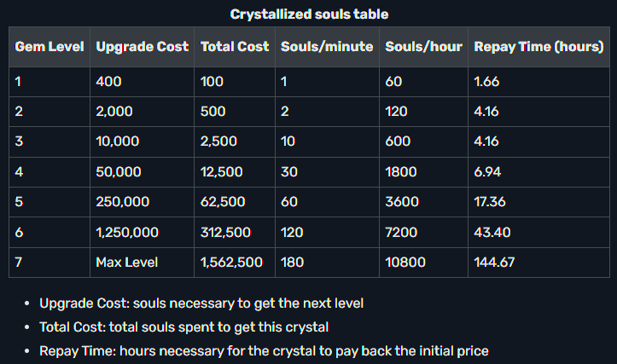Click the 1,562,500 total cost cell
The image size is (617, 364).
[x=231, y=262]
